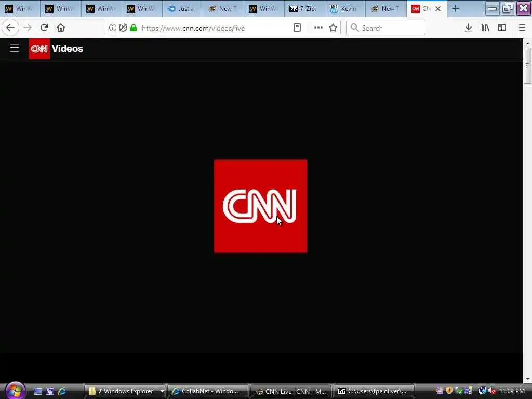Click the forward navigation arrow
532x399 pixels.
coord(28,28)
